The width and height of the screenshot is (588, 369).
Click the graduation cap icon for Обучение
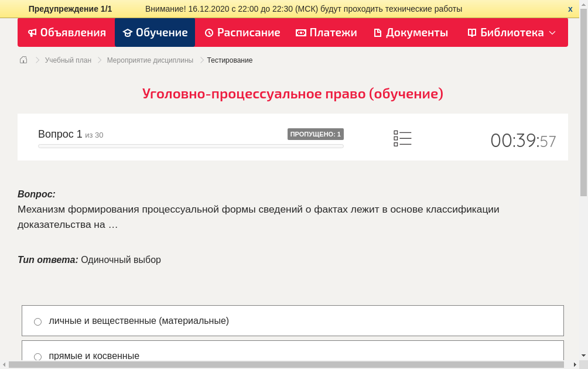click(128, 33)
